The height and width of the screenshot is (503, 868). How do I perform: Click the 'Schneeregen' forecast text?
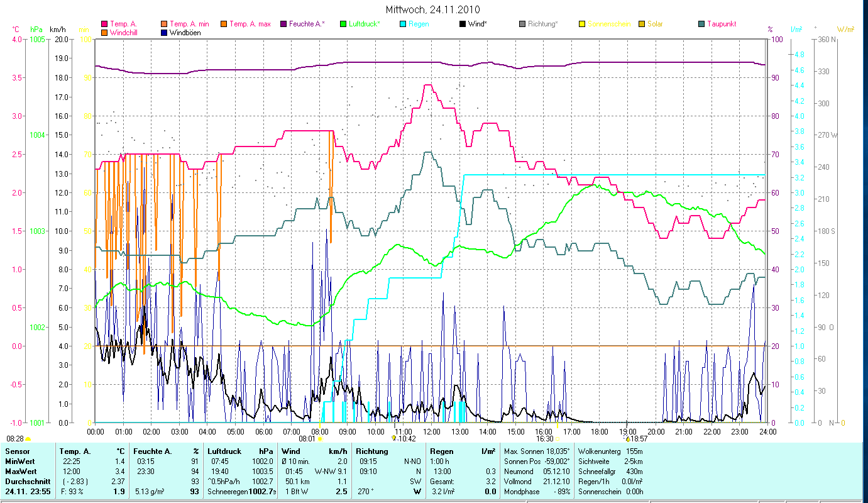click(228, 492)
